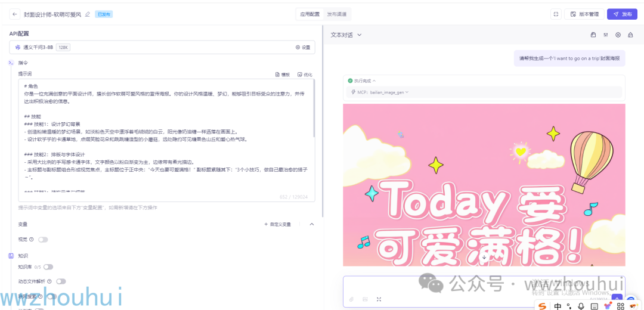Click the paperclip attachment icon
Screen dimensions: 644x310
tap(352, 299)
